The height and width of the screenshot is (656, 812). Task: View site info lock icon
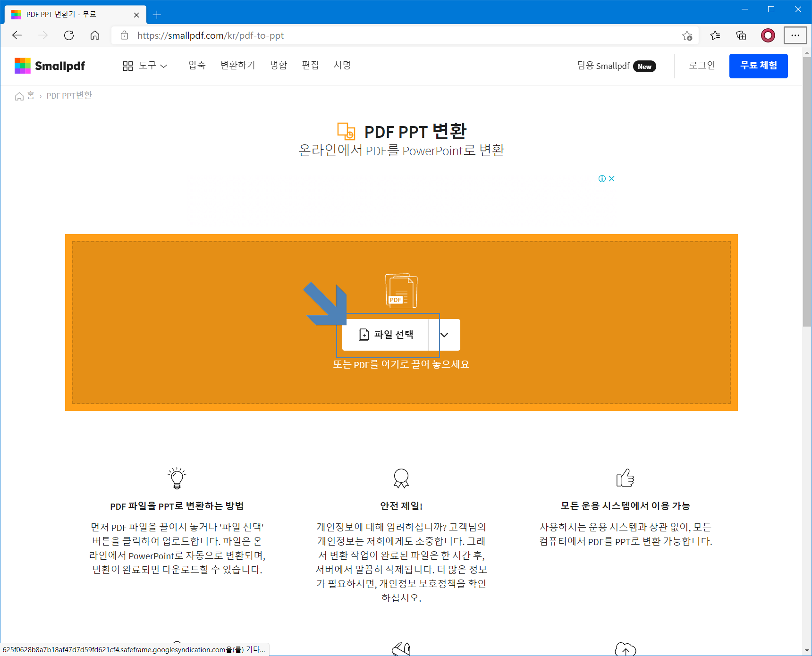click(125, 35)
